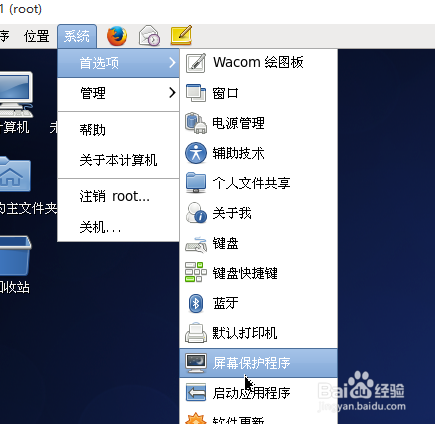This screenshot has width=435, height=424.
Task: Select the computer icon on the desktop
Action: tap(16, 95)
